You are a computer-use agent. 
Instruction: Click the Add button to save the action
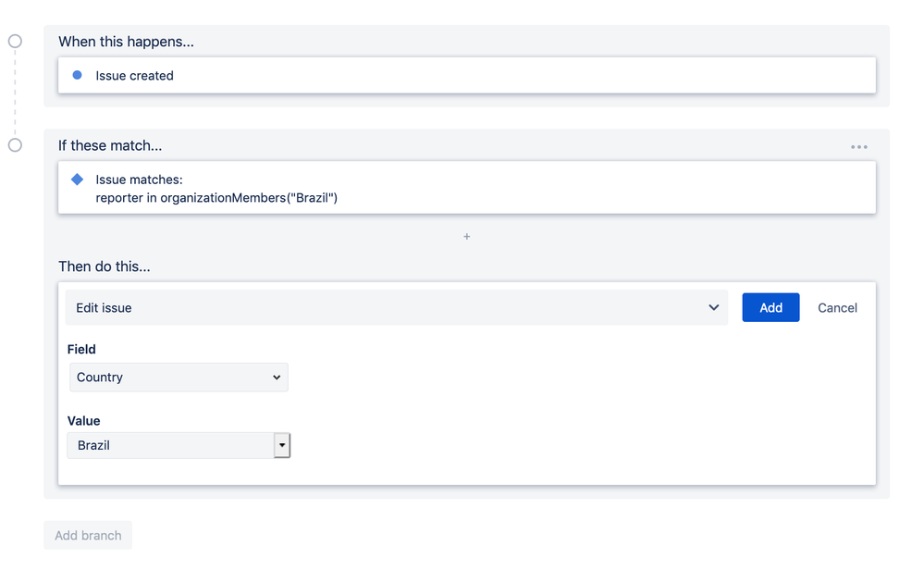point(770,306)
